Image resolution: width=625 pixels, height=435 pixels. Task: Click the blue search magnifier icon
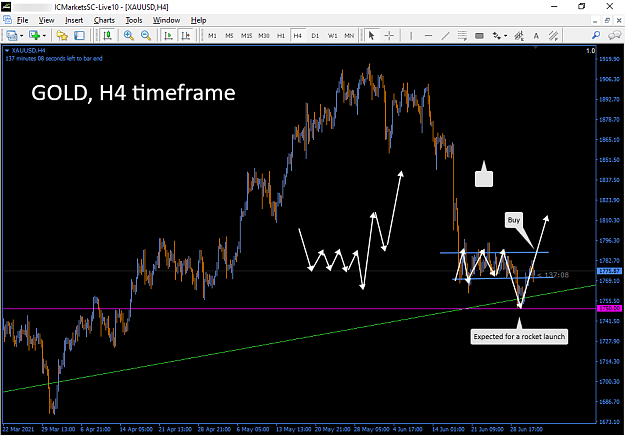point(596,35)
